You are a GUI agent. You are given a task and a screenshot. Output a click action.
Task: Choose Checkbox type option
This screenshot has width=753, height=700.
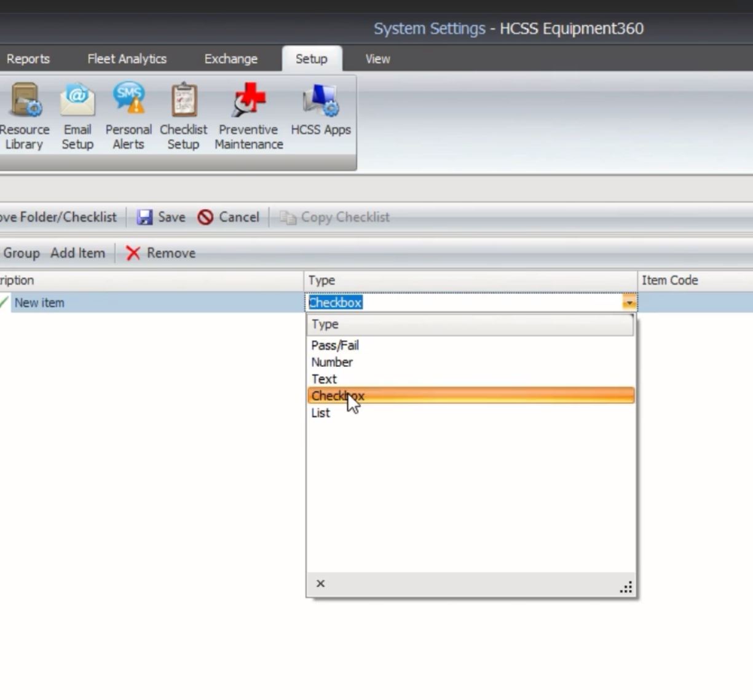(471, 395)
